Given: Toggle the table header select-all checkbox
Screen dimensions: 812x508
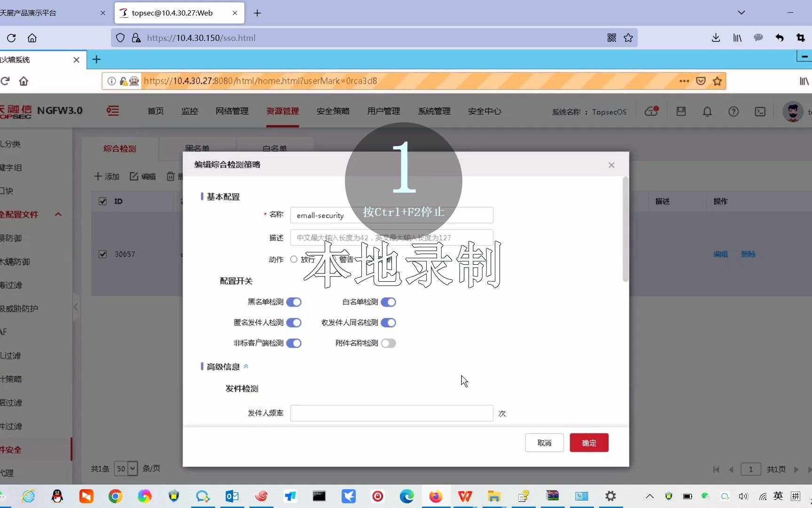Looking at the screenshot, I should click(x=102, y=201).
